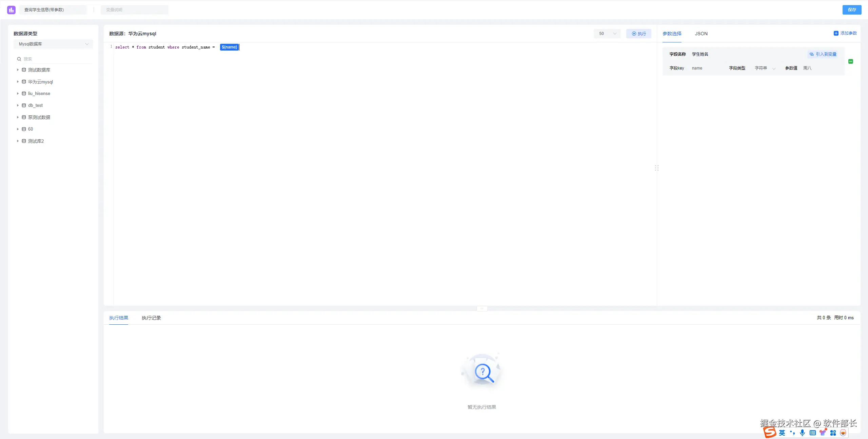
Task: Open the Sogou skin shirt icon
Action: click(823, 433)
